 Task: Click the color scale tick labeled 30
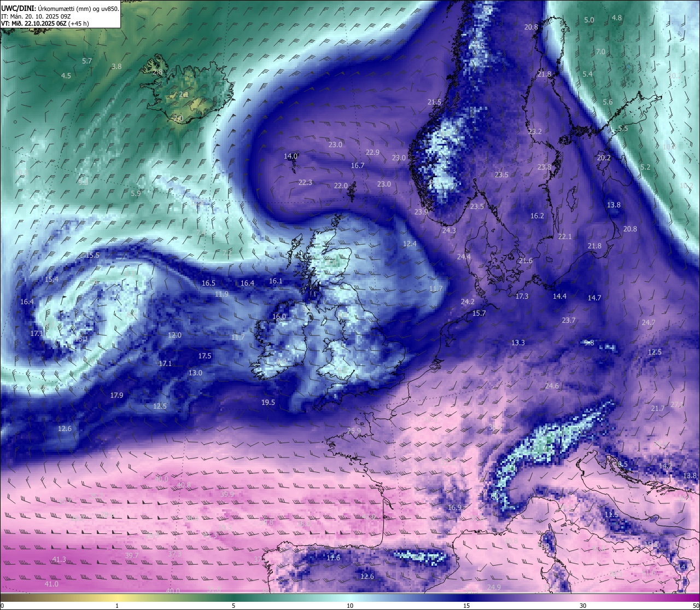click(x=583, y=606)
